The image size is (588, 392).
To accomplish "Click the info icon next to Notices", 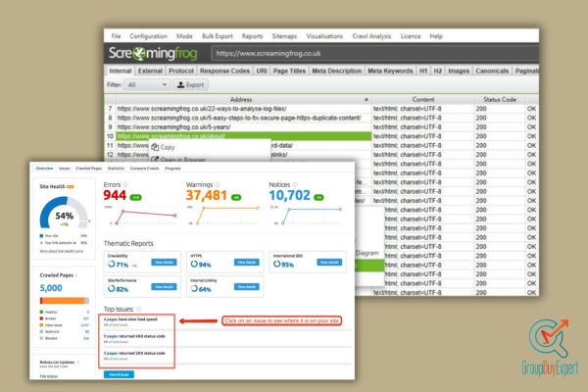I will (x=295, y=184).
